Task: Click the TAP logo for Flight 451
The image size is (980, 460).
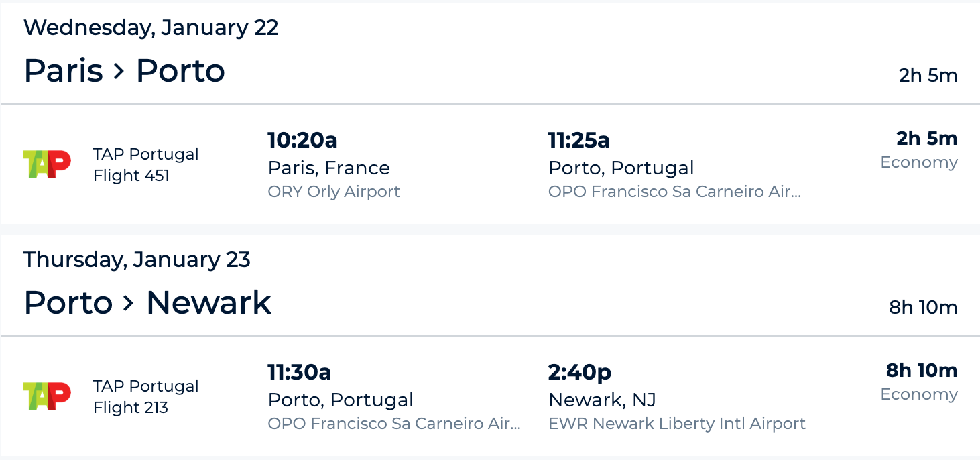Action: point(47,164)
